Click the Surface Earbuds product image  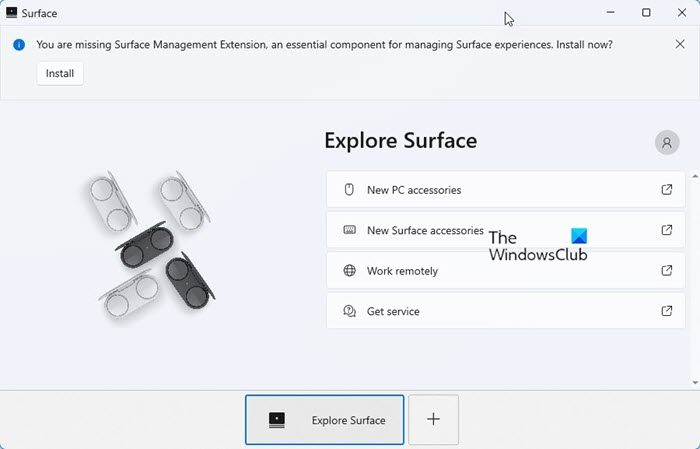(150, 244)
